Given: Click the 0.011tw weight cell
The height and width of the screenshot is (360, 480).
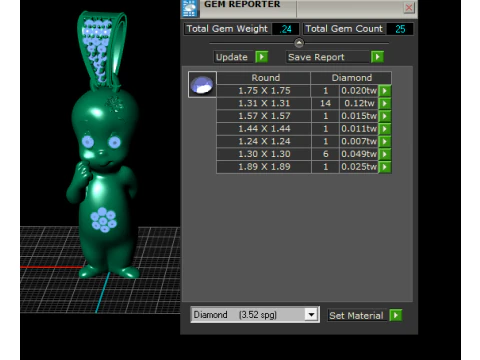Looking at the screenshot, I should [359, 129].
